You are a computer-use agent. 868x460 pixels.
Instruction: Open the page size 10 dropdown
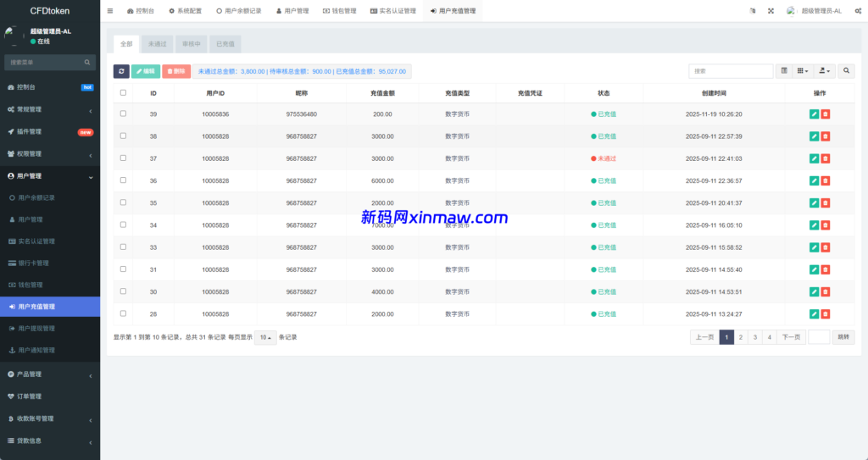265,337
